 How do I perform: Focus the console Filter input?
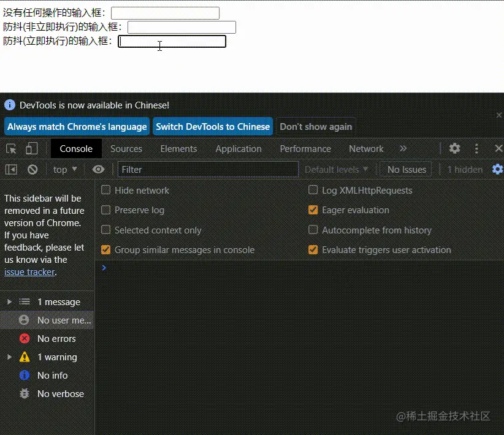pos(208,169)
